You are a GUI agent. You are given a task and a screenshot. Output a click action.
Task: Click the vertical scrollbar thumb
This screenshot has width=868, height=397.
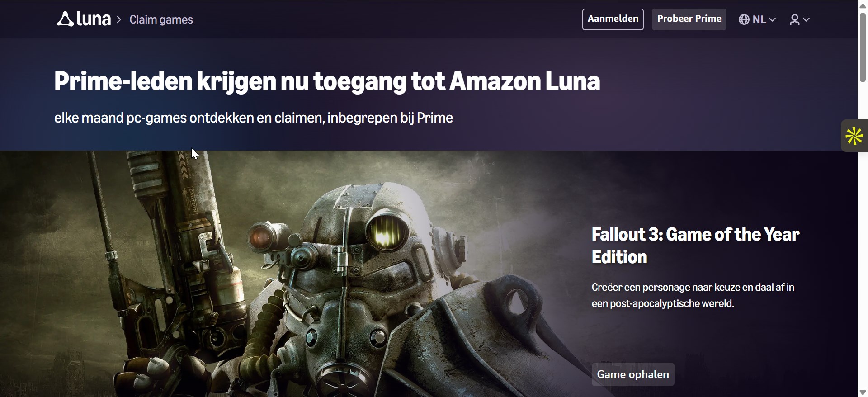[x=863, y=47]
